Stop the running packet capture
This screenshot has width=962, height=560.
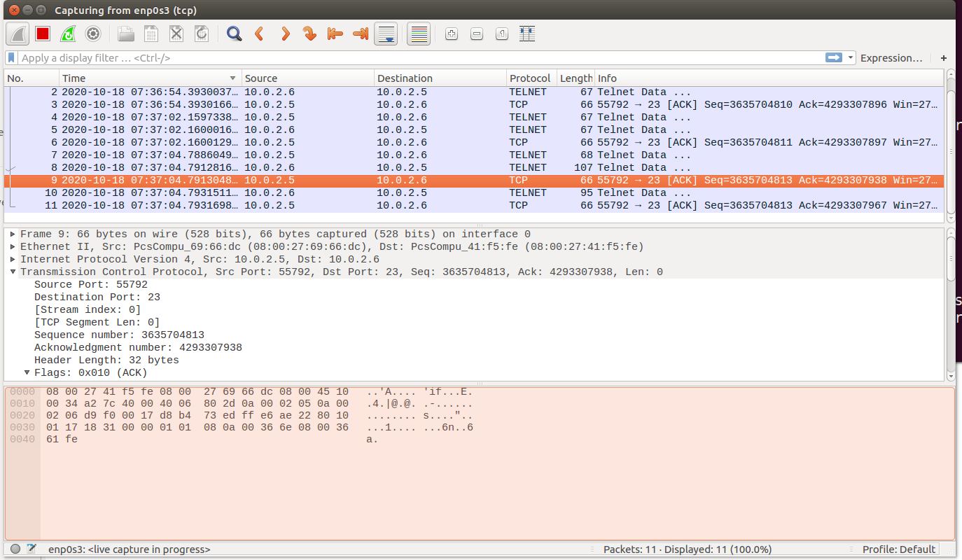(x=43, y=34)
